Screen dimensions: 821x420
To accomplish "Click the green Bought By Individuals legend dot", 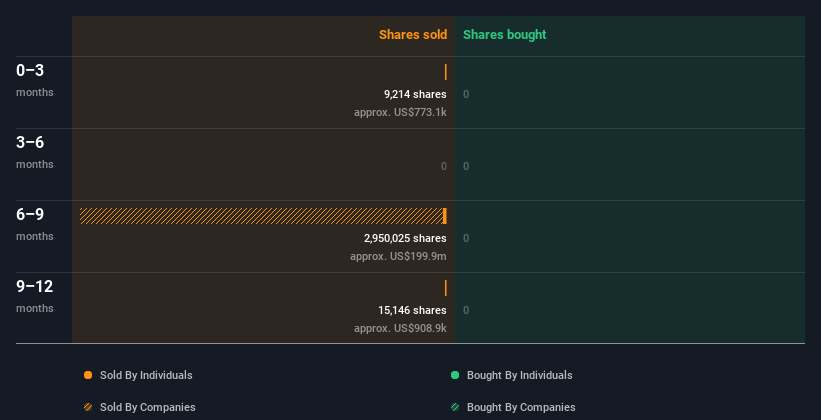I will (455, 375).
